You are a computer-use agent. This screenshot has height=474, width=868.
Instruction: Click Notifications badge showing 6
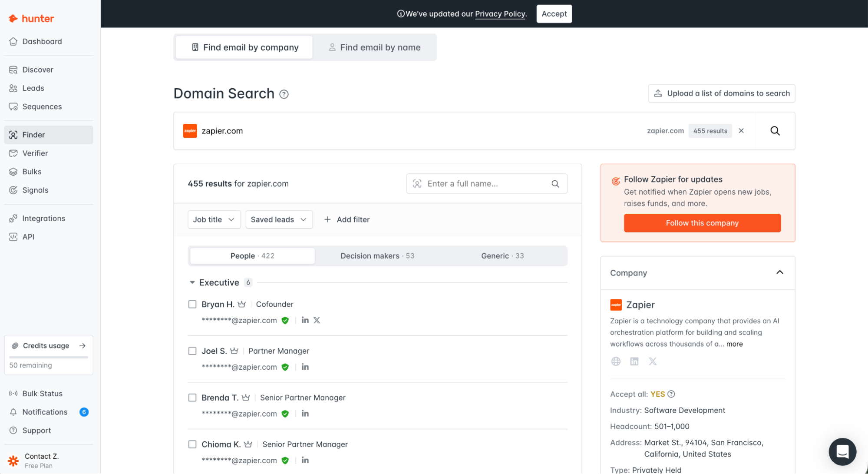[x=84, y=412]
